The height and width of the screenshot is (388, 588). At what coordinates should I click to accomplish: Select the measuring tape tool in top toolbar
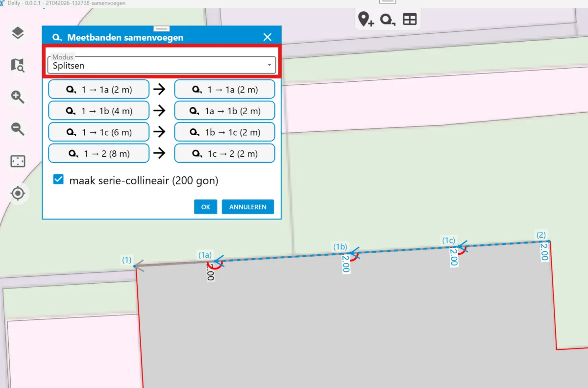click(388, 20)
